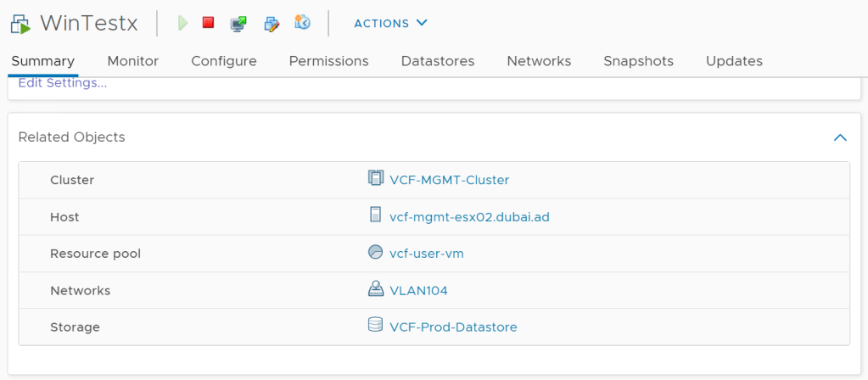Image resolution: width=868 pixels, height=380 pixels.
Task: Click the datastore icon beside VCF-Prod-Datastore
Action: 376,326
